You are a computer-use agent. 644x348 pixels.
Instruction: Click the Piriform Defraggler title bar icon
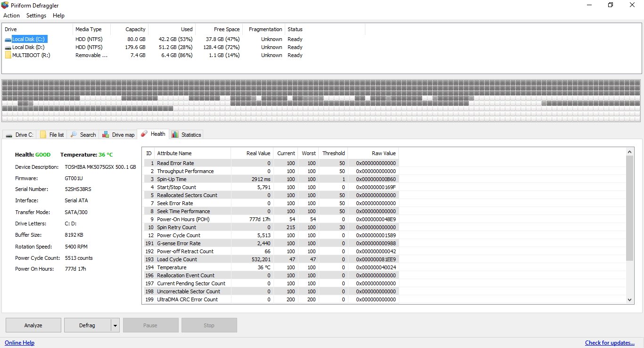pos(5,5)
